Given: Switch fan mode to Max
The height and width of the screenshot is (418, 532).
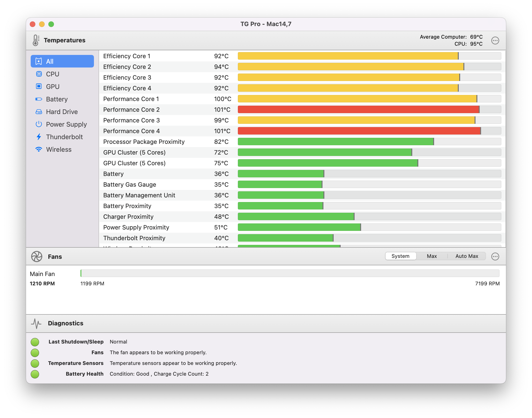Looking at the screenshot, I should (432, 256).
